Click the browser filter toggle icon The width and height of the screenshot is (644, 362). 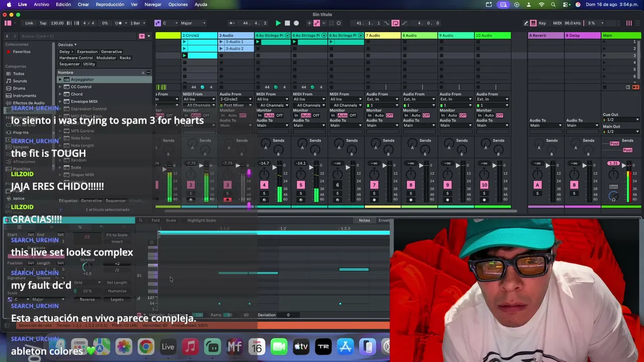(142, 36)
